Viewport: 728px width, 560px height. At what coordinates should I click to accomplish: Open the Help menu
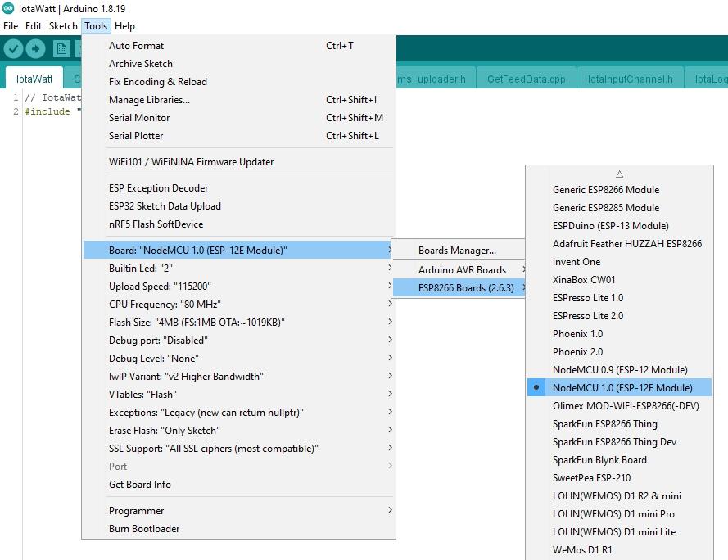(x=125, y=26)
